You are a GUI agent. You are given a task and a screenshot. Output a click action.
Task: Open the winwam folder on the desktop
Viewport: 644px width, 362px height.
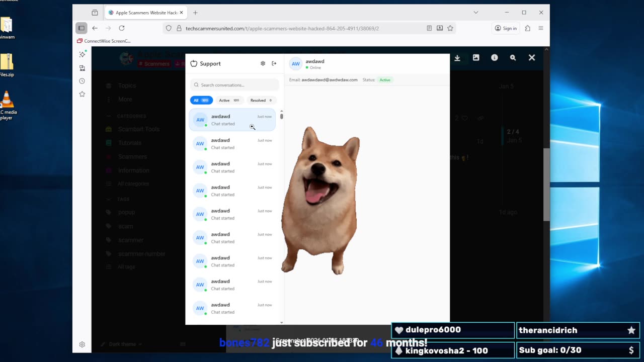click(7, 29)
